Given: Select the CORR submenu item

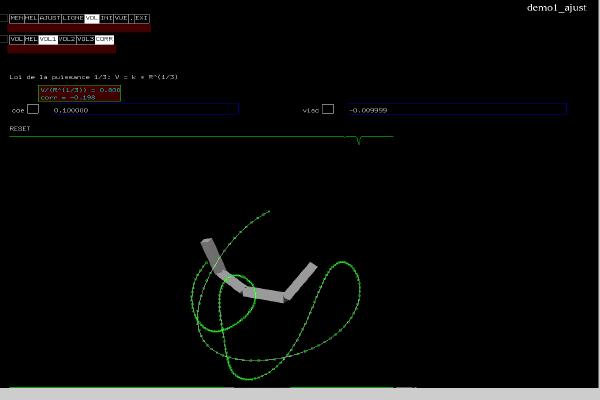Looking at the screenshot, I should [104, 39].
